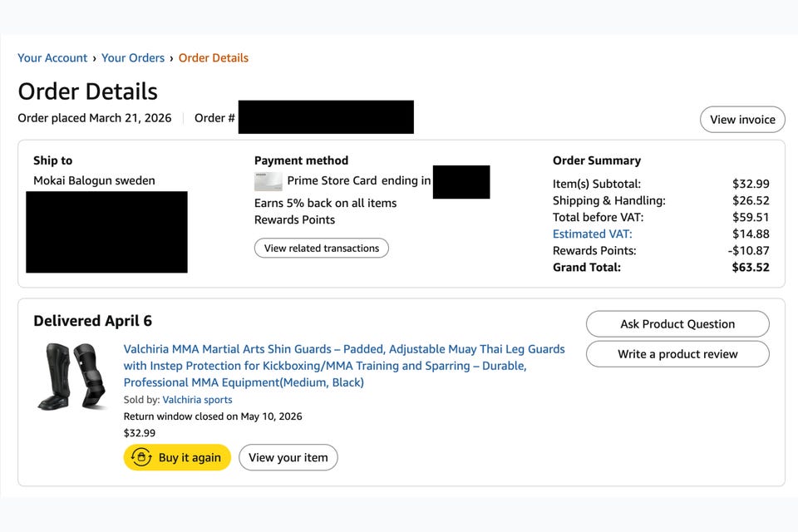Click the Prime Store Card image icon

tap(268, 181)
